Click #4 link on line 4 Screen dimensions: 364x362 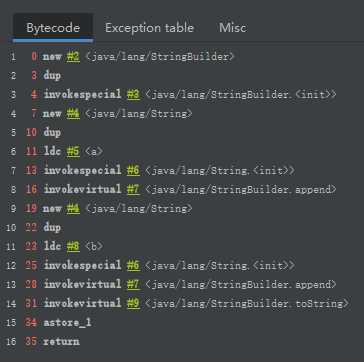(x=73, y=114)
